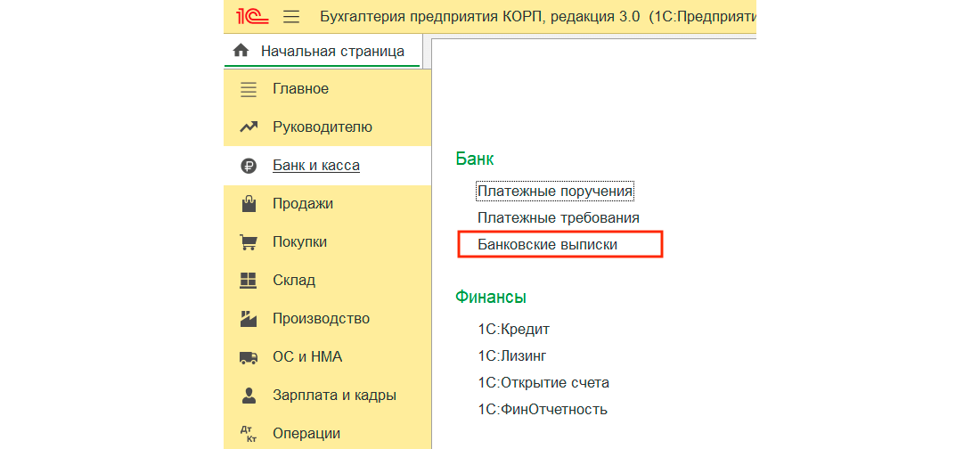Open 1С:ФинОтчетность link

click(542, 410)
